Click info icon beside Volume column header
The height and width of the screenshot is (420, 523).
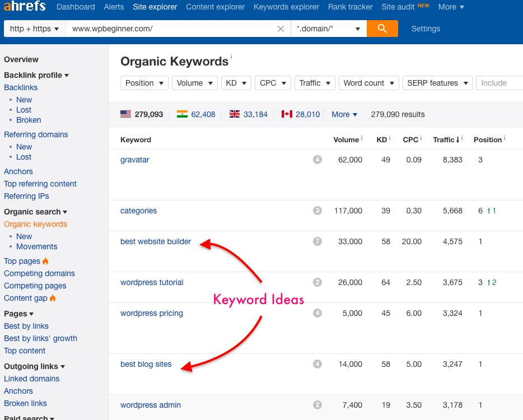[x=362, y=138]
